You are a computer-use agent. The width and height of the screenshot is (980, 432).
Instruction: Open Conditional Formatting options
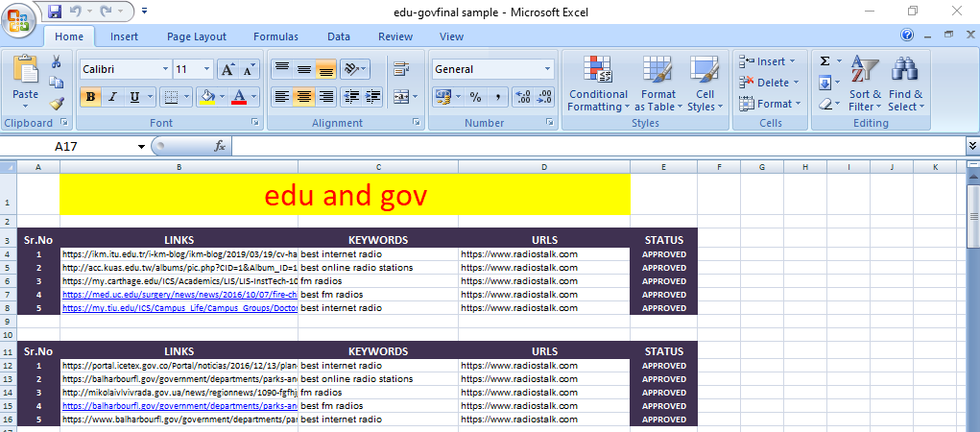click(x=598, y=84)
